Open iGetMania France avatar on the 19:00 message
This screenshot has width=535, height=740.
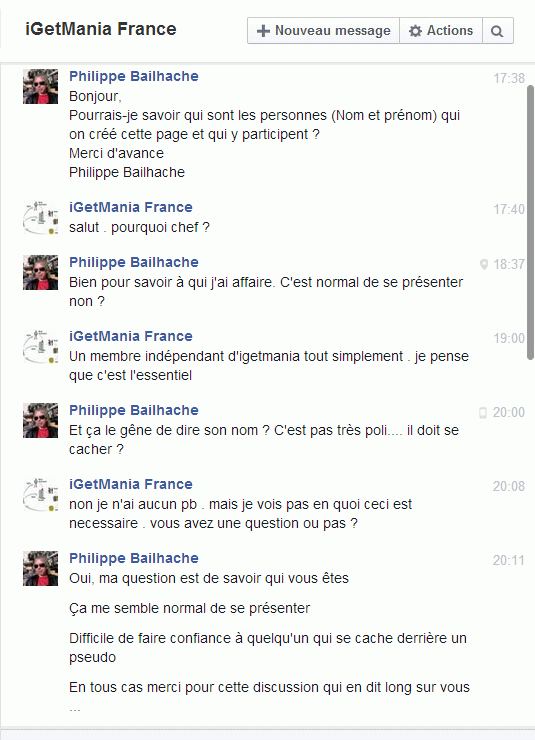click(x=41, y=346)
